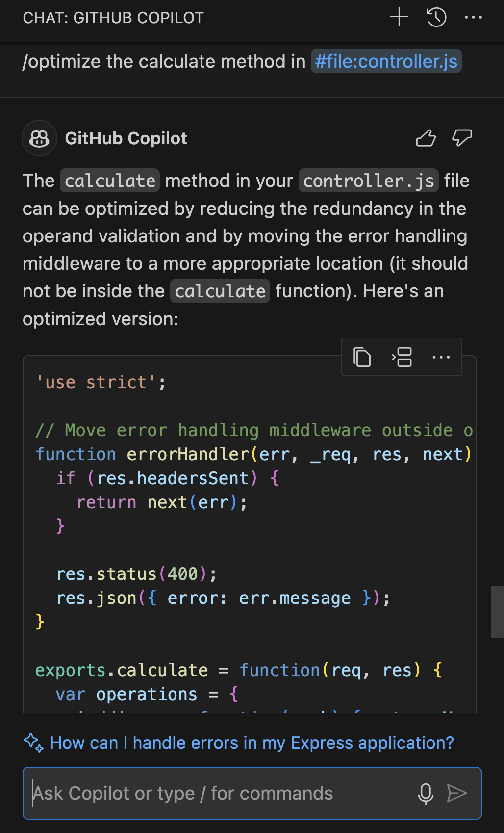Focus the Ask Copilot input field
This screenshot has height=833, width=504.
click(252, 793)
